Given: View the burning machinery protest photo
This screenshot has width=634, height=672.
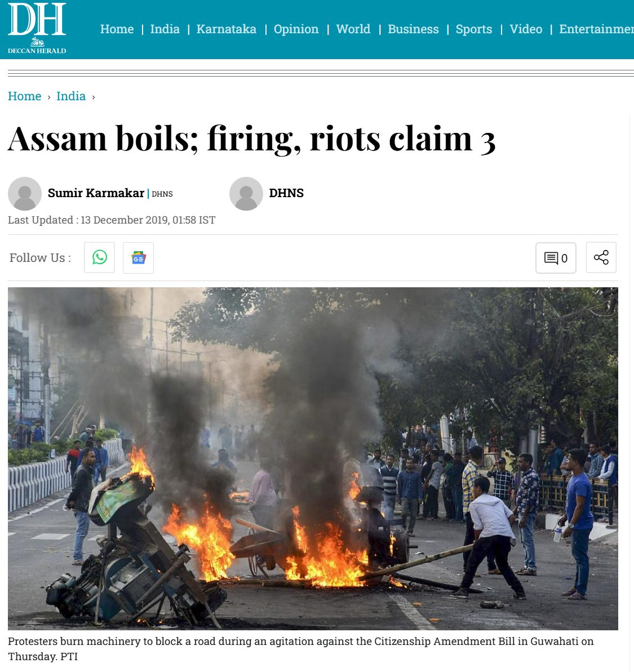Looking at the screenshot, I should click(x=313, y=459).
